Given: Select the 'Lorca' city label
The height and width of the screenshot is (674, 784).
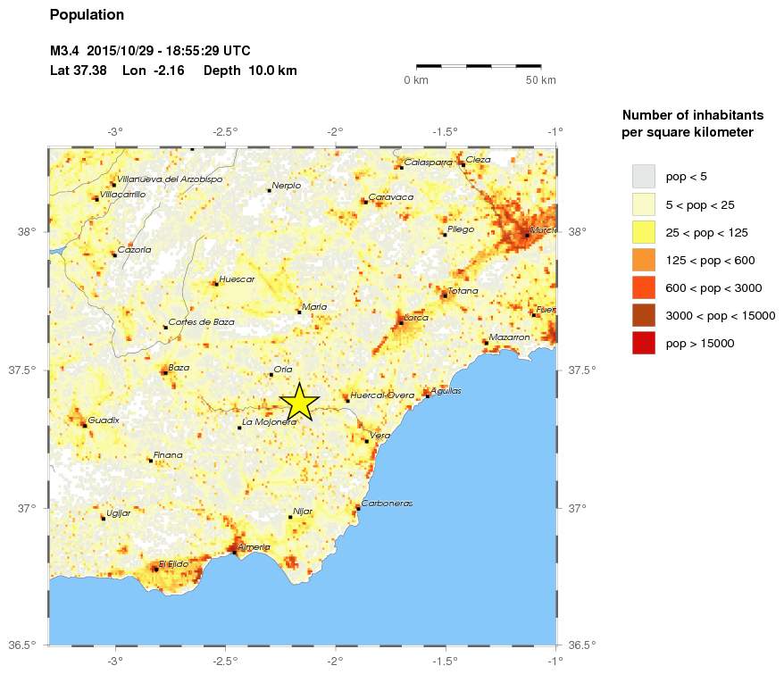Looking at the screenshot, I should [416, 318].
